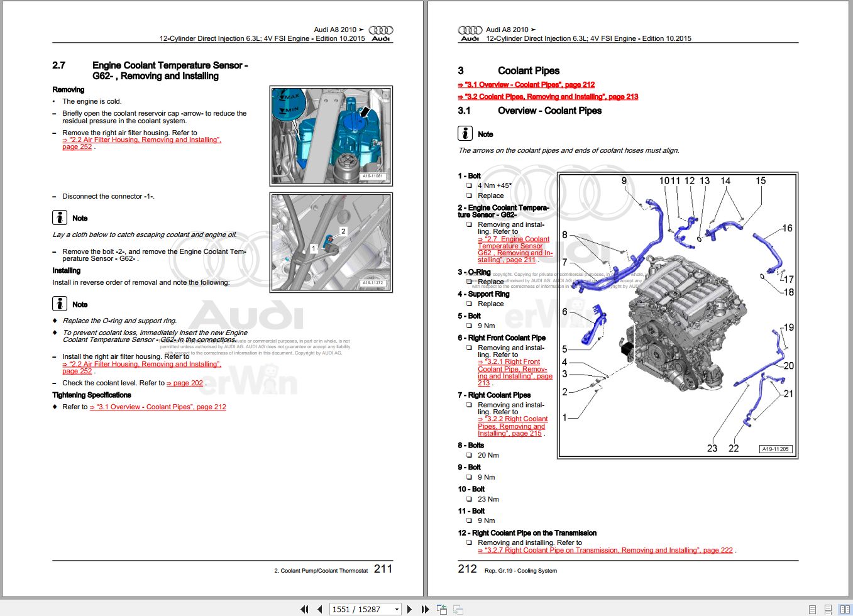Click callout number 9 in the engine diagram
This screenshot has width=853, height=616.
point(624,180)
